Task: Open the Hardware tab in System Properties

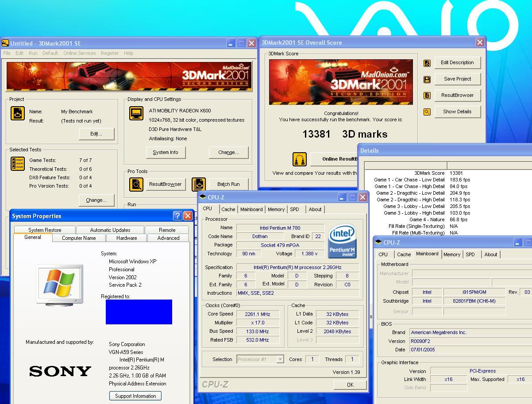Action: click(x=127, y=238)
